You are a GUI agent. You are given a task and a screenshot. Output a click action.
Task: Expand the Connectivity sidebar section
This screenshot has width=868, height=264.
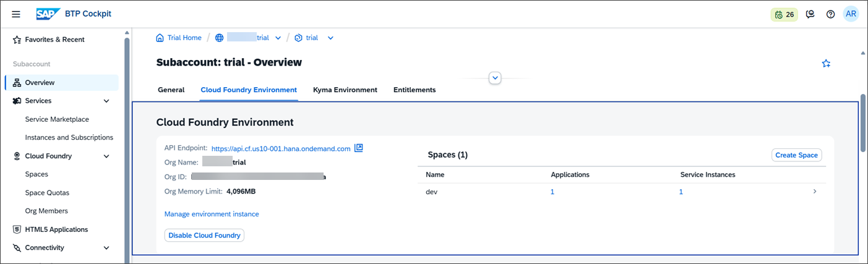click(x=106, y=248)
